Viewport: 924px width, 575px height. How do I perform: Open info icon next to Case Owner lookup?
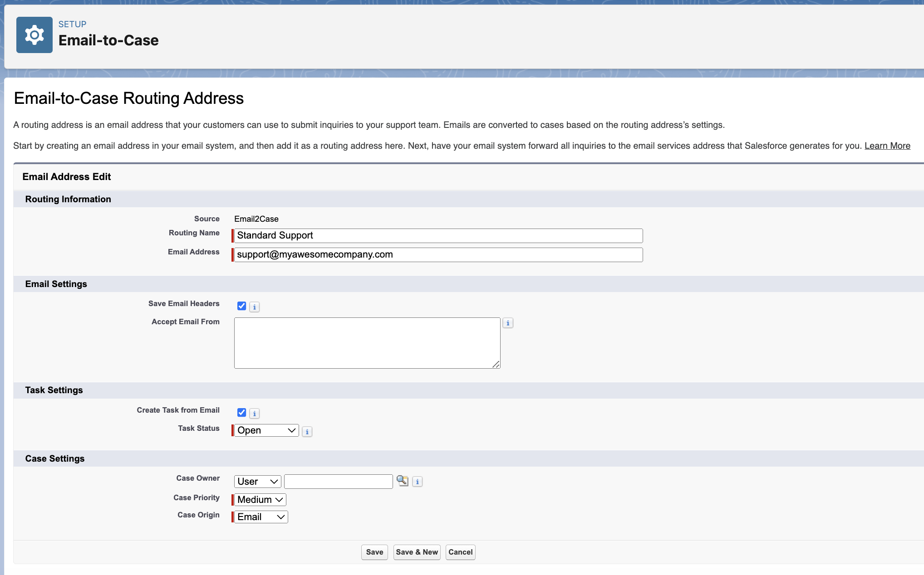pos(418,482)
